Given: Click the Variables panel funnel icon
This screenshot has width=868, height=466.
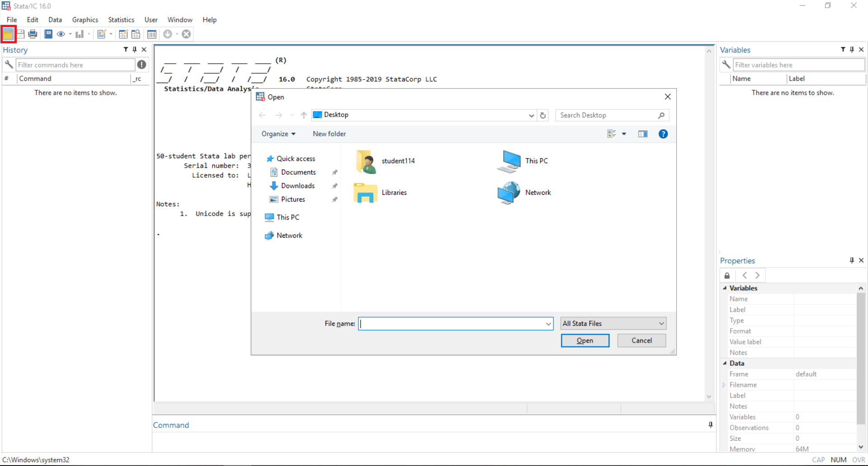Looking at the screenshot, I should pyautogui.click(x=843, y=50).
